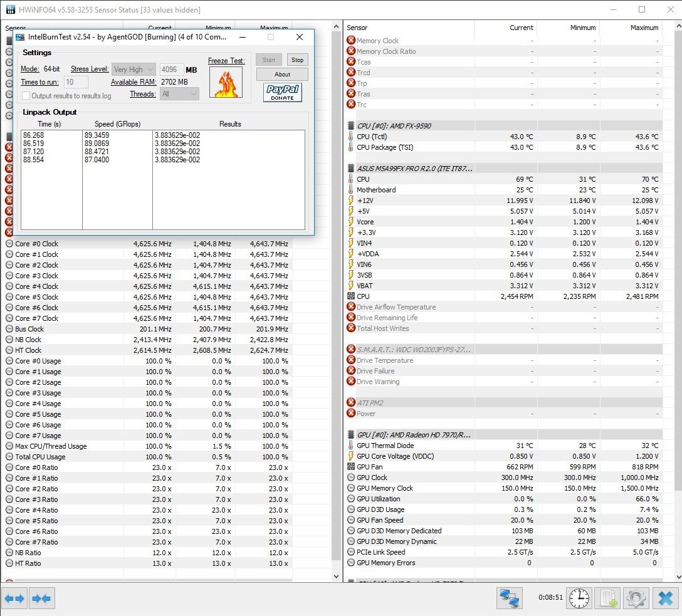Screen dimensions: 682x616
Task: Open the Threads All dropdown
Action: tap(179, 94)
